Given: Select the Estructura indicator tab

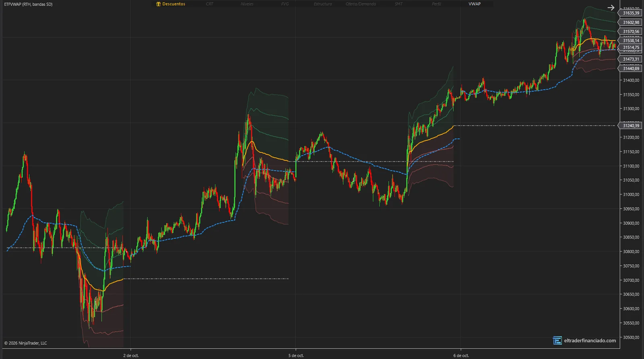Looking at the screenshot, I should tap(323, 4).
